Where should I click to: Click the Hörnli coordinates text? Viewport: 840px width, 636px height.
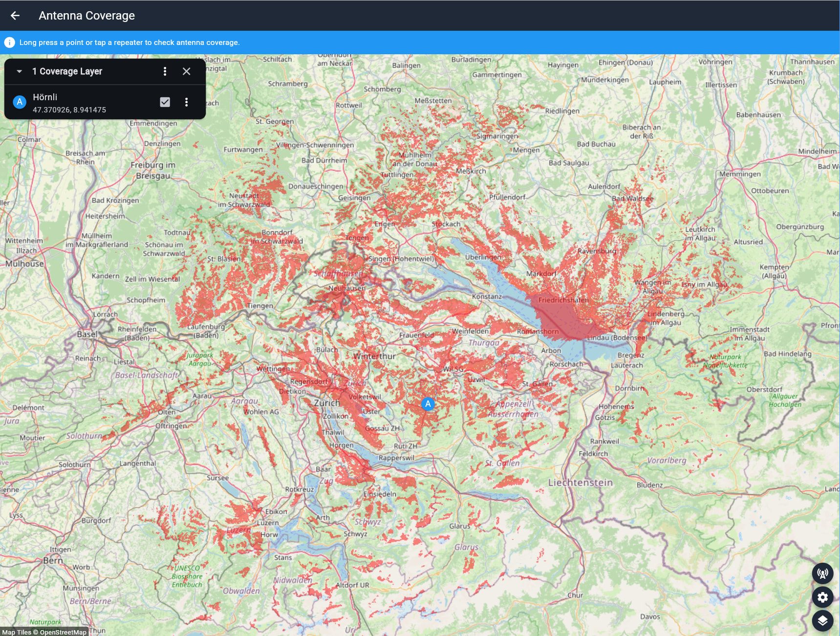tap(69, 110)
